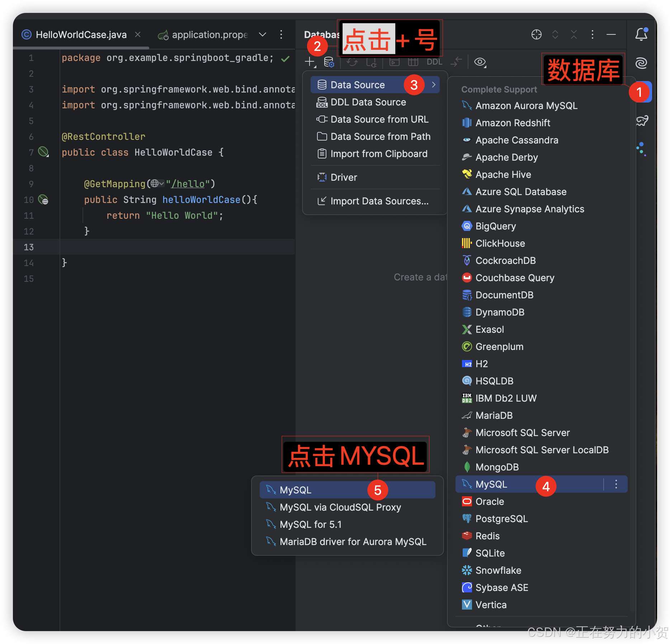Image resolution: width=670 pixels, height=644 pixels.
Task: Choose Data Source from Path
Action: coord(375,137)
